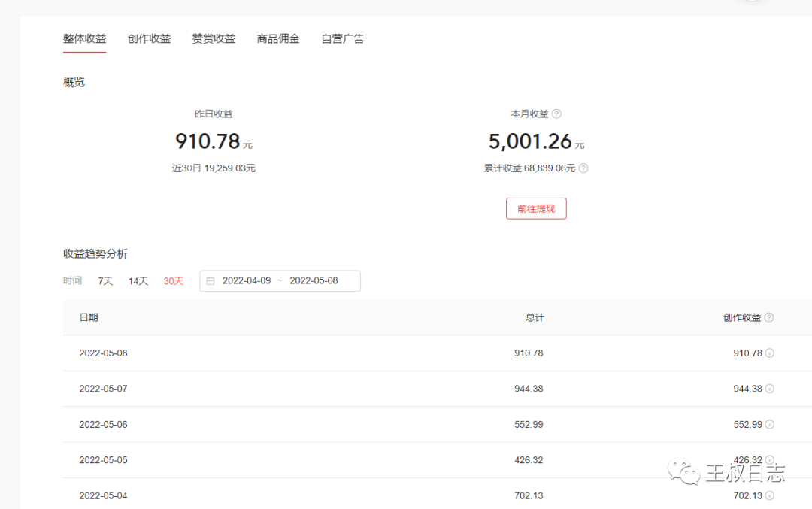The image size is (812, 509).
Task: Click the 日期 column header
Action: tap(89, 317)
